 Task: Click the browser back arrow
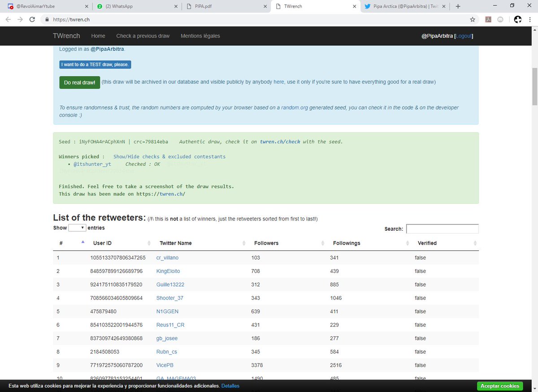(9, 19)
